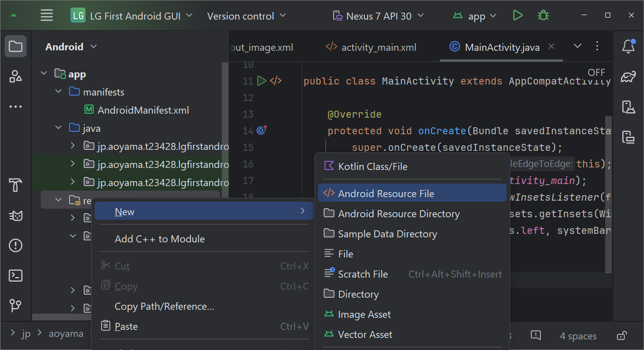Screen dimensions: 644x350
Task: Open the Git version control tool window
Action: click(16, 305)
